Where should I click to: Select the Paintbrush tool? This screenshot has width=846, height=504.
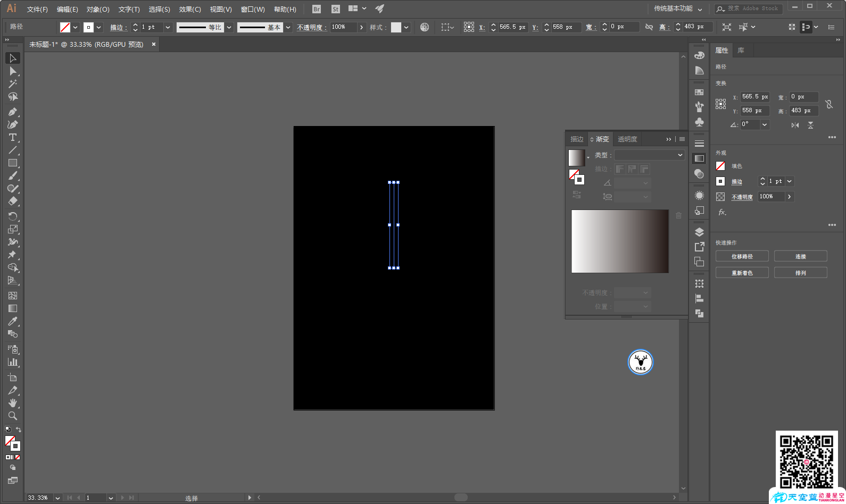(x=13, y=176)
